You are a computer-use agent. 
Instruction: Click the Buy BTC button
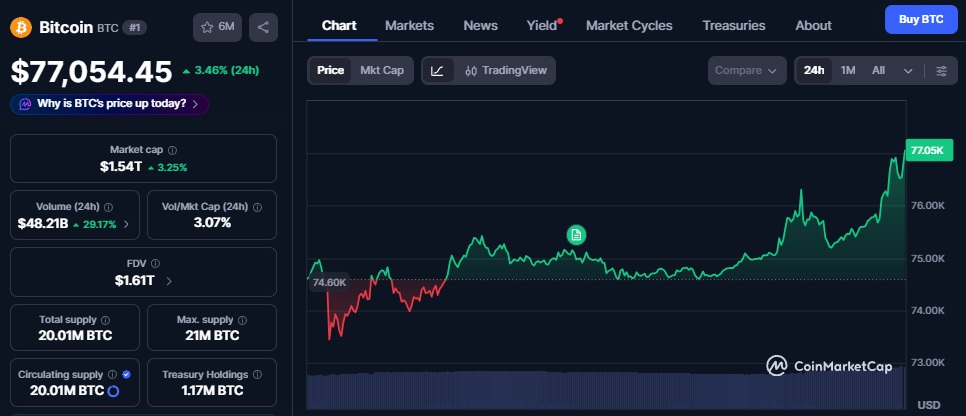tap(921, 19)
